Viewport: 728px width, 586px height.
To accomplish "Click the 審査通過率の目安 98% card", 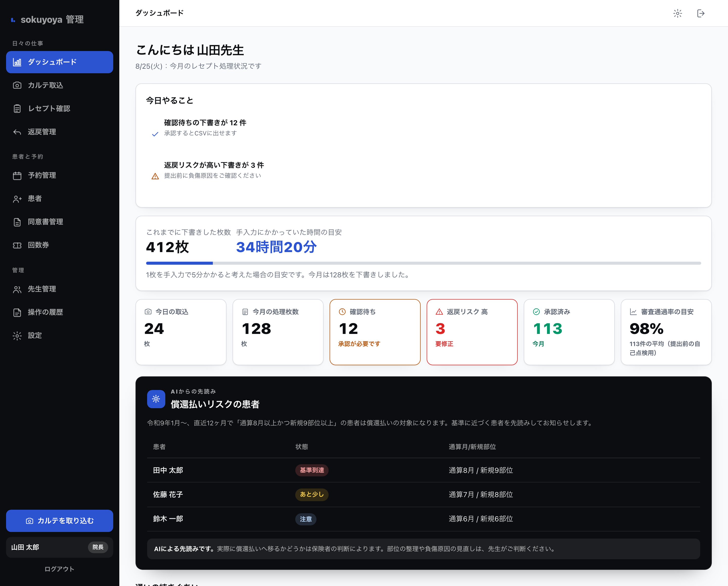I will point(666,332).
